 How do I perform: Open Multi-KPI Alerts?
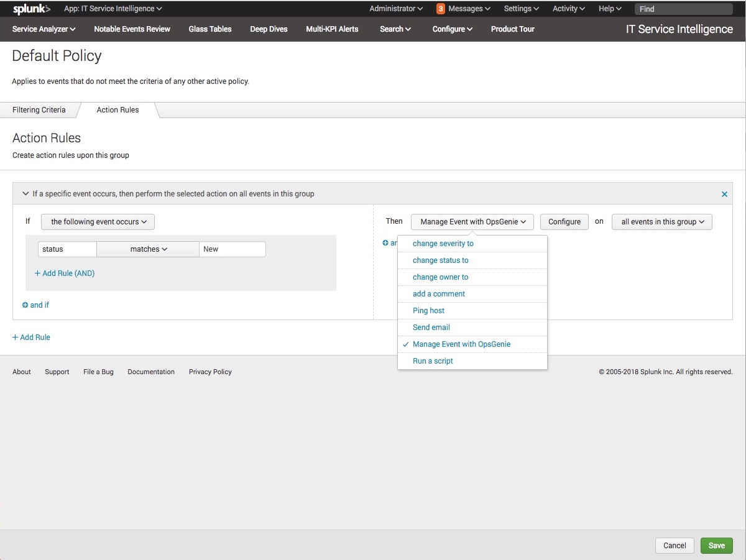pyautogui.click(x=332, y=29)
